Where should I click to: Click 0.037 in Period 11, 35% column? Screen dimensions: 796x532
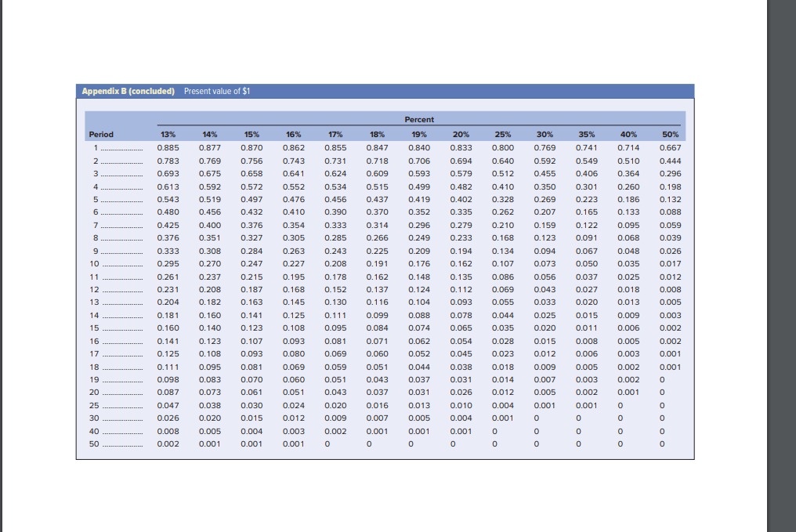[587, 277]
